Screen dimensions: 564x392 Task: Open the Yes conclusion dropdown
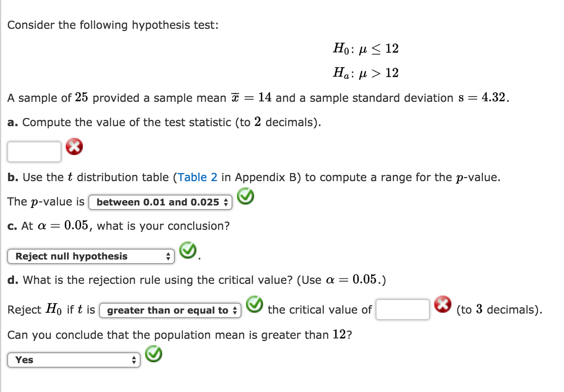[x=74, y=360]
